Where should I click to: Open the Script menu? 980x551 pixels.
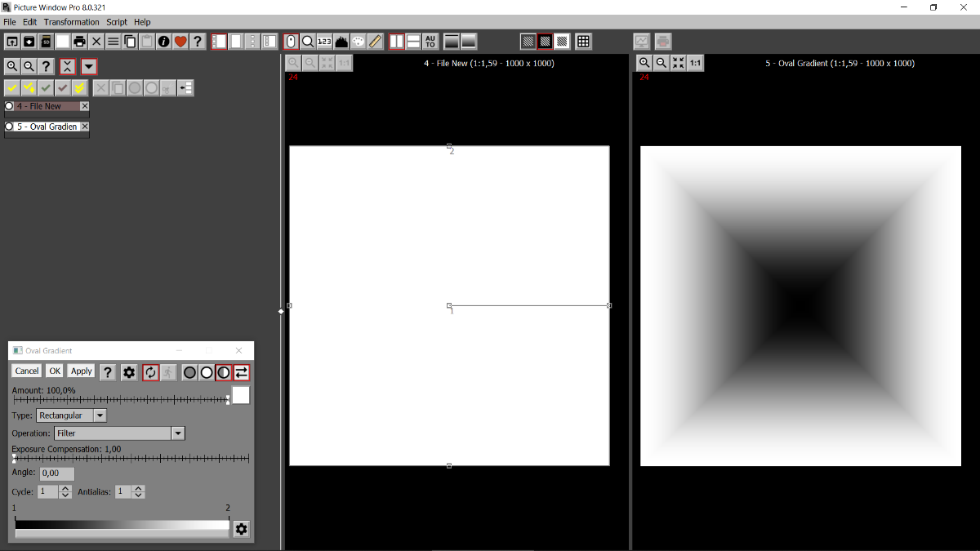(117, 22)
